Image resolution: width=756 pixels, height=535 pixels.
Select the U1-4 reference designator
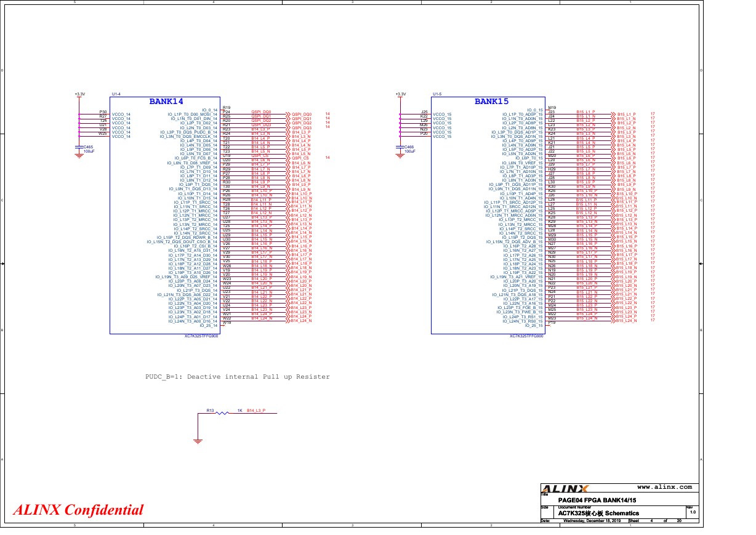pyautogui.click(x=116, y=94)
